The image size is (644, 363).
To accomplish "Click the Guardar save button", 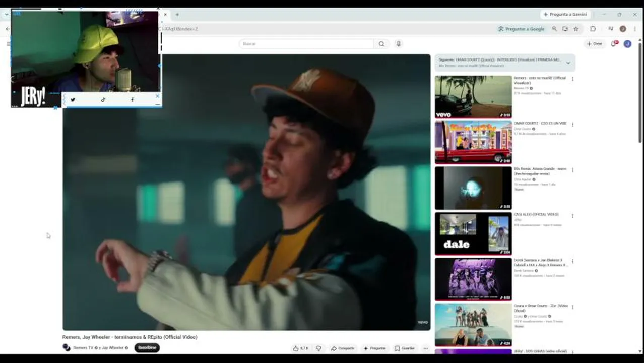I will click(x=405, y=348).
